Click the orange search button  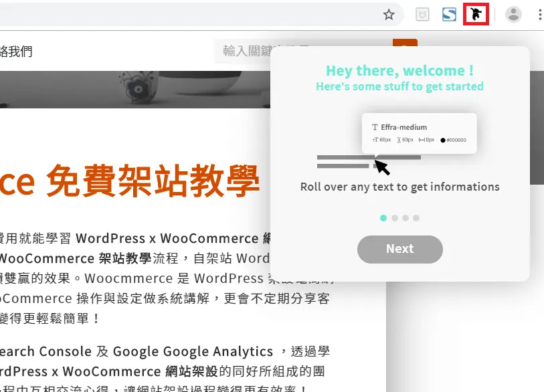[405, 43]
